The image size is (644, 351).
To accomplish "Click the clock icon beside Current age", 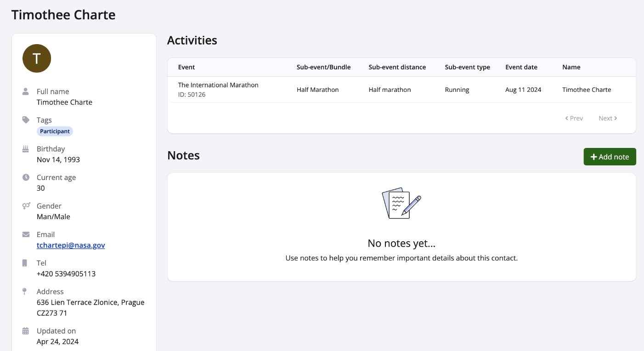I will 26,177.
